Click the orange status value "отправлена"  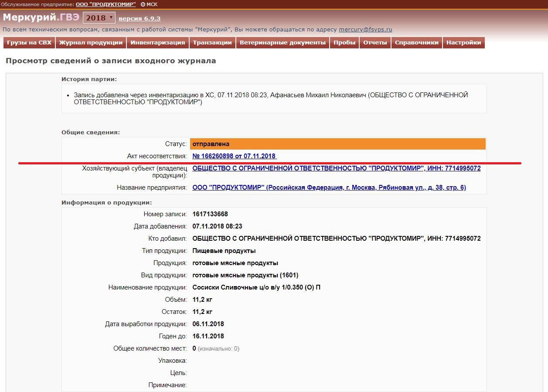[338, 144]
